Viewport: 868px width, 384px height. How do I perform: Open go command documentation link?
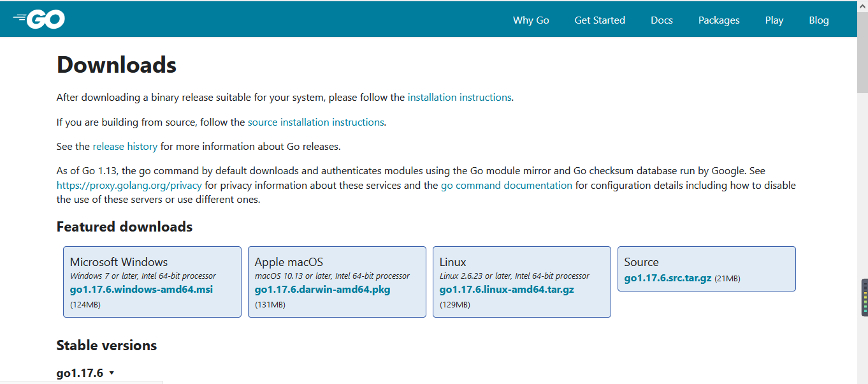(507, 186)
